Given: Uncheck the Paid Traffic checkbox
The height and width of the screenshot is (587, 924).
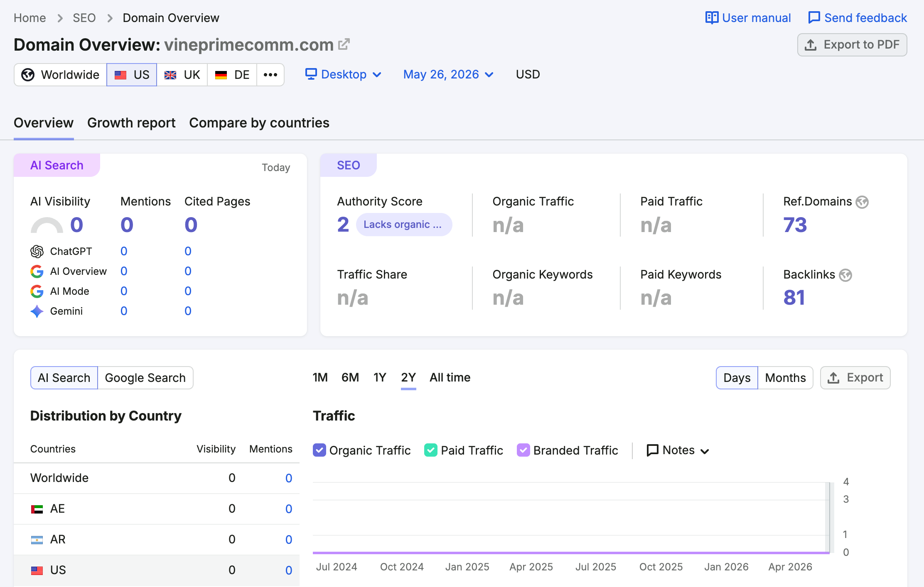Looking at the screenshot, I should [x=431, y=450].
